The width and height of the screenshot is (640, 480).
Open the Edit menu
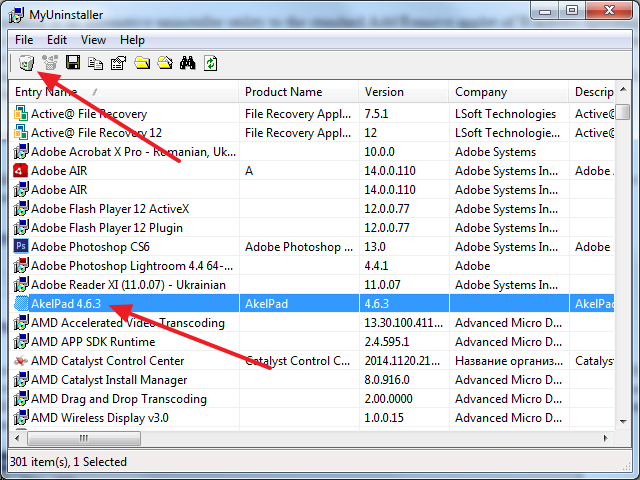tap(57, 40)
